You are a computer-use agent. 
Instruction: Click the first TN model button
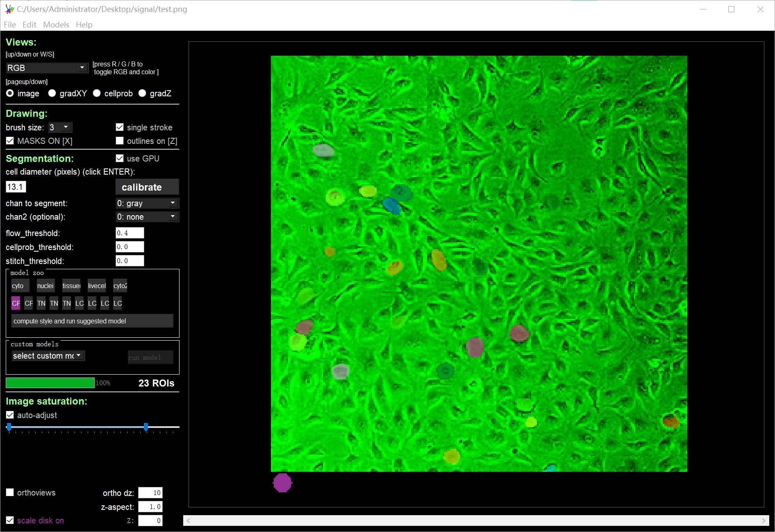point(41,303)
